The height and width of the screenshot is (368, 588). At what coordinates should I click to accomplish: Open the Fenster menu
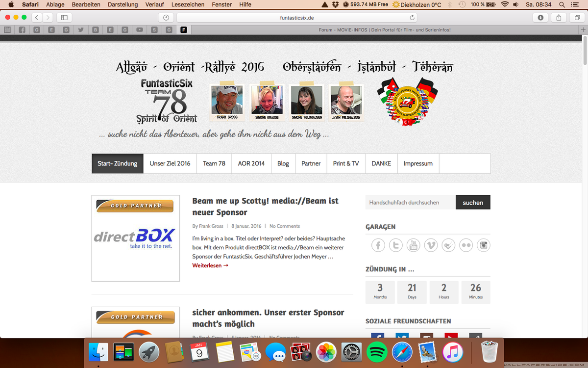(x=222, y=4)
